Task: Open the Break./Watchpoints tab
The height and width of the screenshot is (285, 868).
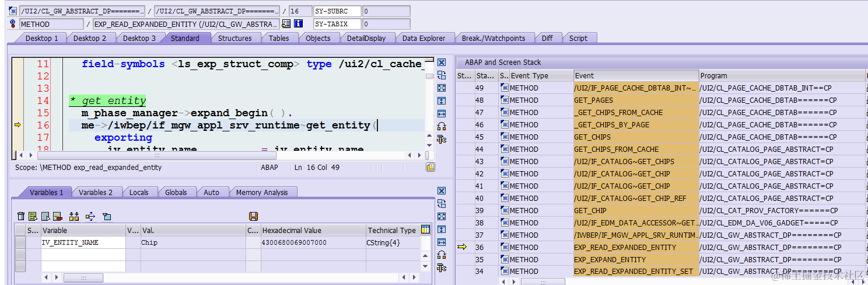Action: click(494, 38)
